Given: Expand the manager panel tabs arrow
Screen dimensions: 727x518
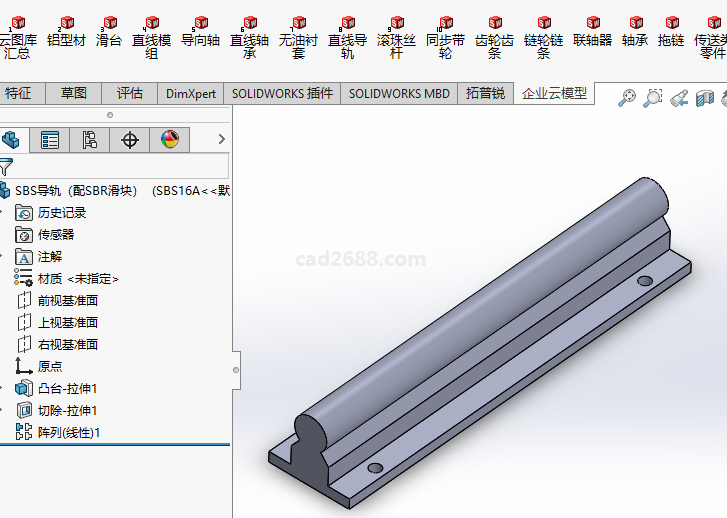Looking at the screenshot, I should click(222, 140).
